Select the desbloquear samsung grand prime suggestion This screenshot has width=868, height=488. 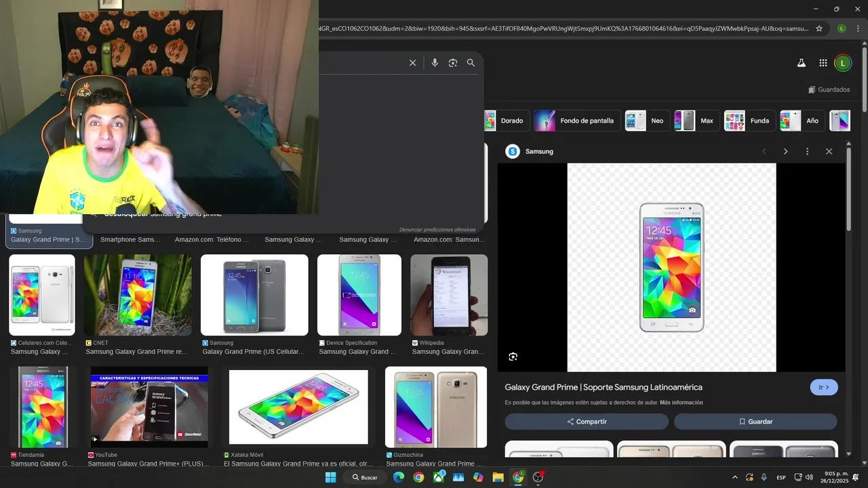(163, 214)
